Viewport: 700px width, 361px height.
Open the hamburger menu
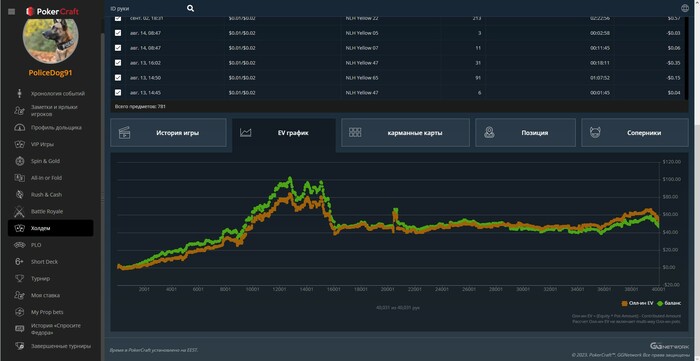click(x=12, y=12)
